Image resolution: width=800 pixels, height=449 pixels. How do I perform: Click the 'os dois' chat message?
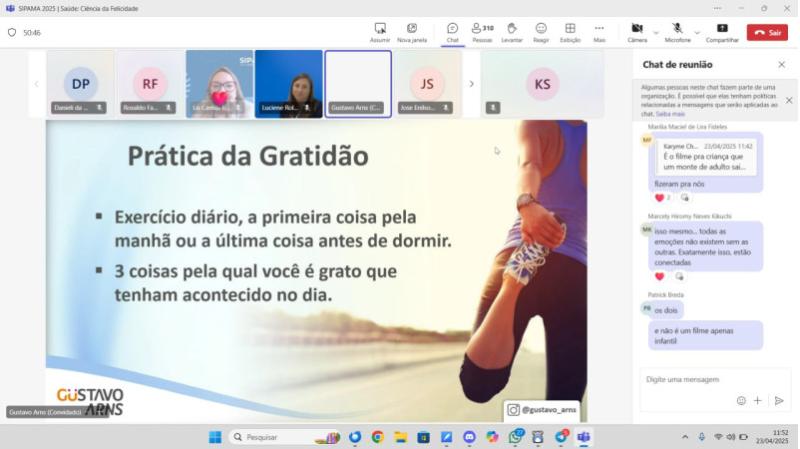(666, 310)
